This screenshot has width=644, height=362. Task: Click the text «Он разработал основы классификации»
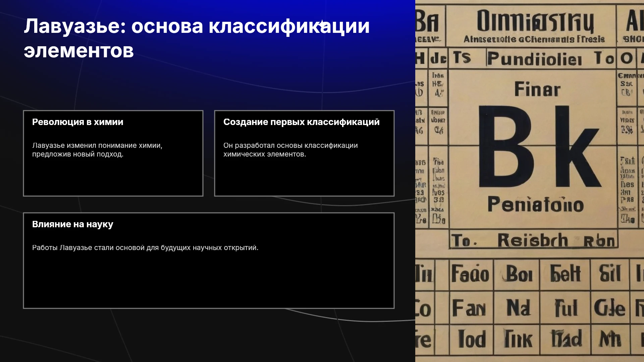290,145
